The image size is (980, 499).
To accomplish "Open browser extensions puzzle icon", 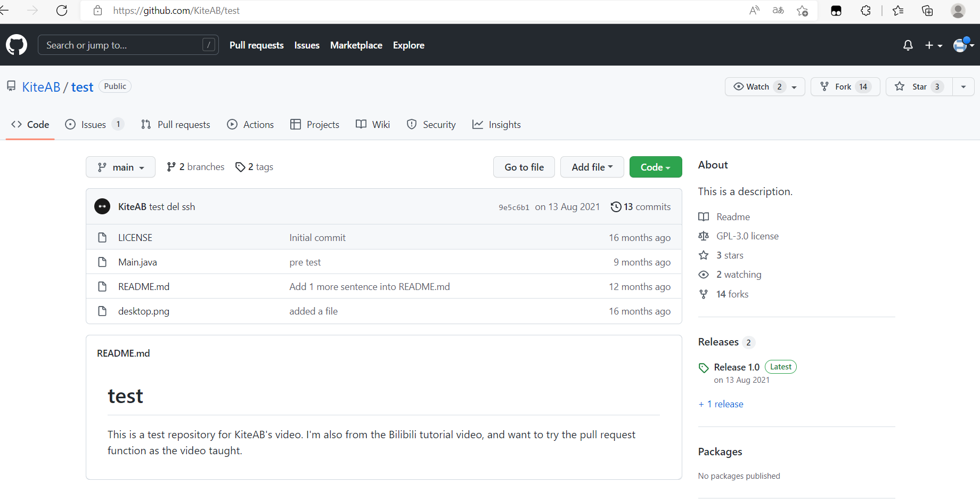I will coord(866,11).
